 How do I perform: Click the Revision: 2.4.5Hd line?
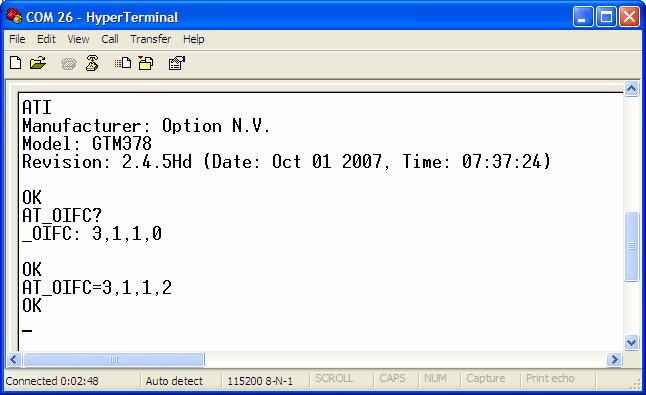tap(286, 161)
